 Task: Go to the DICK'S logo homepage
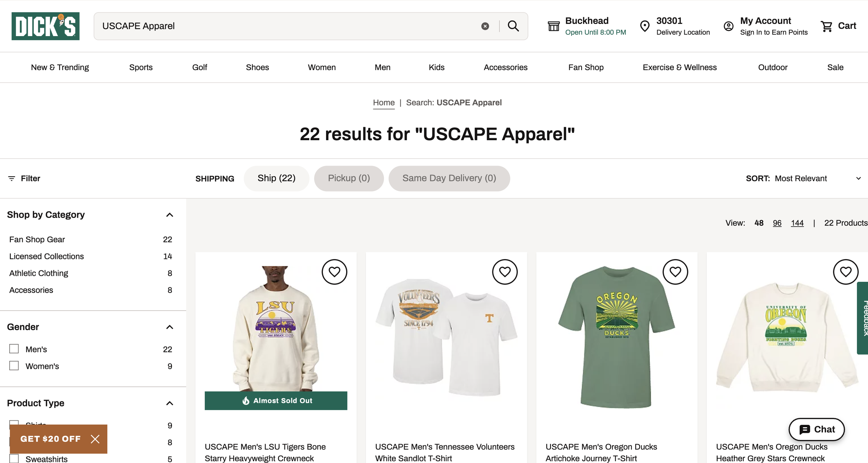point(45,26)
